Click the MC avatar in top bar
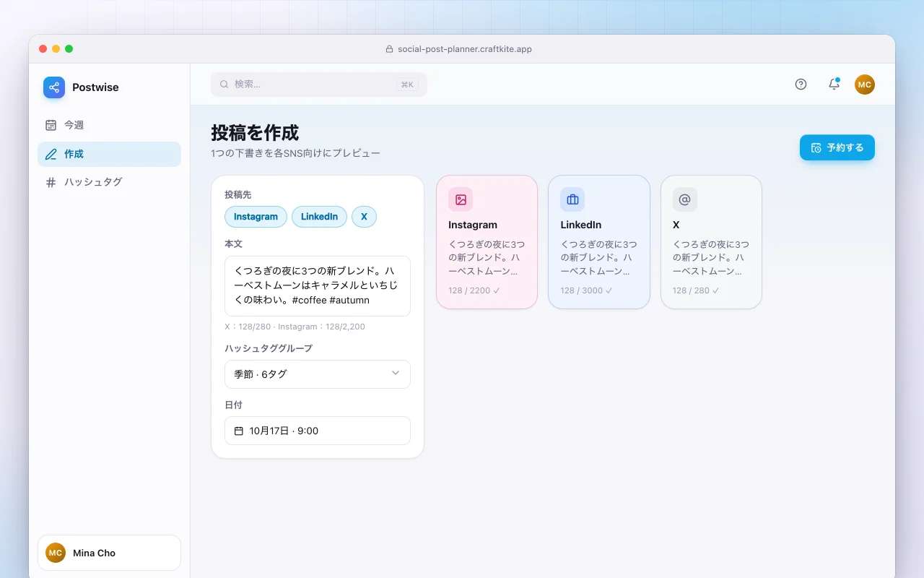The image size is (924, 578). (x=865, y=85)
